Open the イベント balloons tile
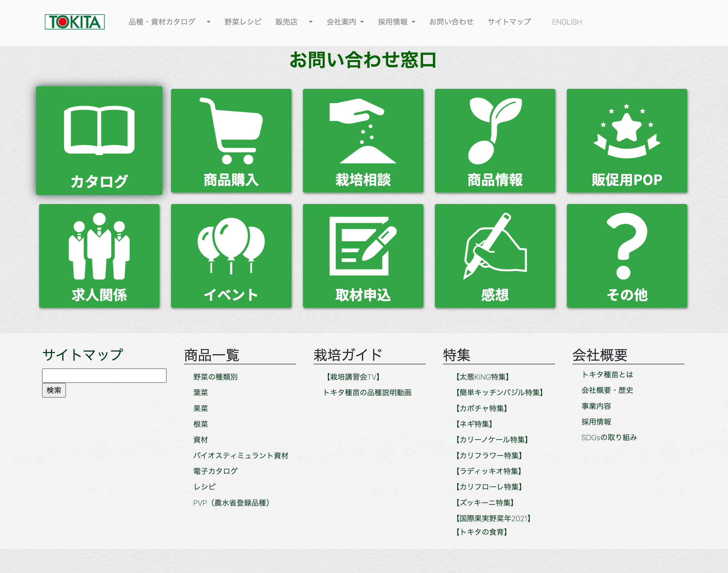 [231, 256]
